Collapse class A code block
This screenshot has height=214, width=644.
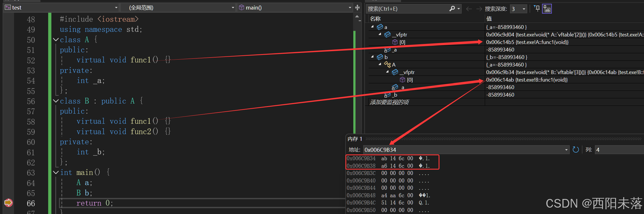click(56, 40)
